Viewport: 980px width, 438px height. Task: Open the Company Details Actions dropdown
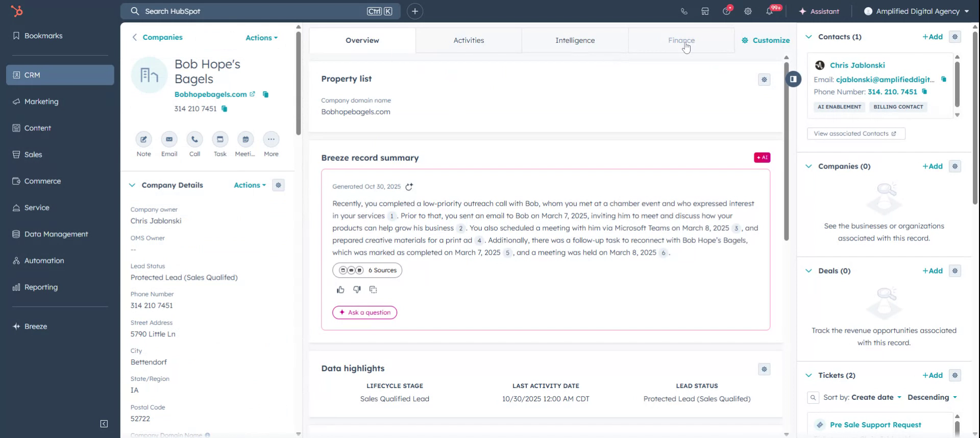(250, 185)
